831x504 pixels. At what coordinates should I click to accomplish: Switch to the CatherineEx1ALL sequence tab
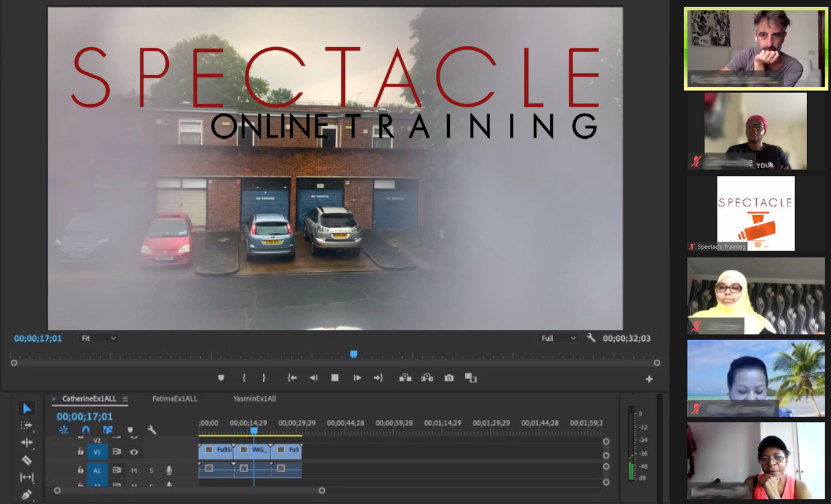tap(89, 399)
